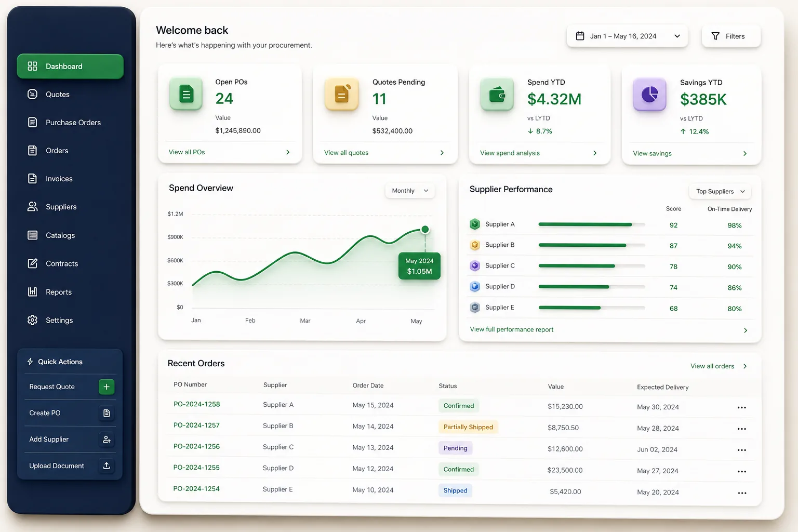Click the Quotes chat icon in sidebar
Image resolution: width=798 pixels, height=532 pixels.
point(32,94)
